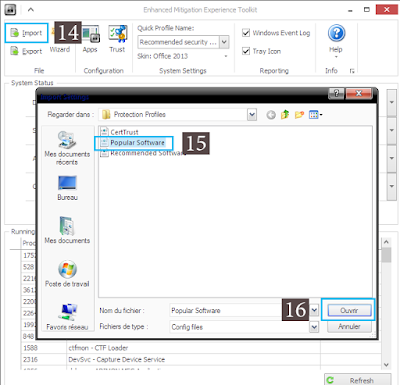Open Poste de travail in places bar
The height and width of the screenshot is (385, 400).
pos(67,274)
